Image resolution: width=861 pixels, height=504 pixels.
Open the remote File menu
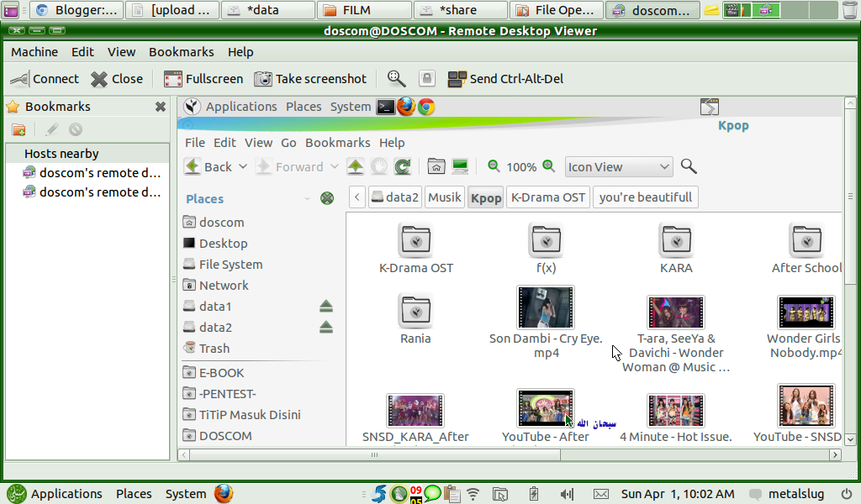point(195,143)
